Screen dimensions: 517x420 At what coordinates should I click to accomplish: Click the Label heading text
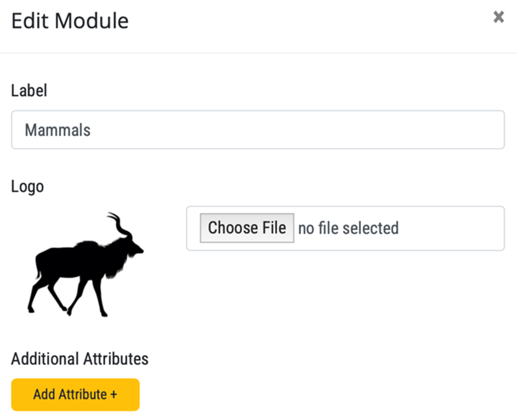[x=29, y=90]
